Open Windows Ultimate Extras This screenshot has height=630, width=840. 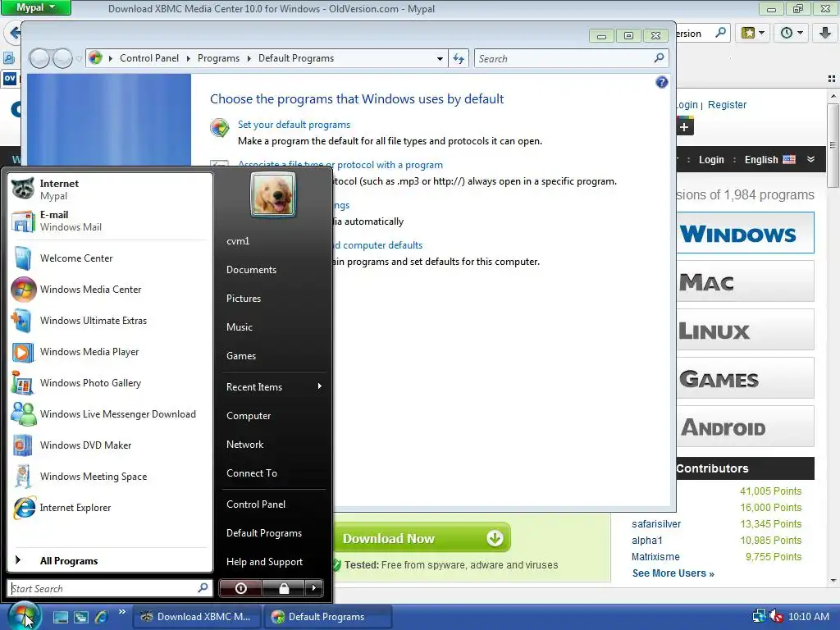click(x=110, y=321)
